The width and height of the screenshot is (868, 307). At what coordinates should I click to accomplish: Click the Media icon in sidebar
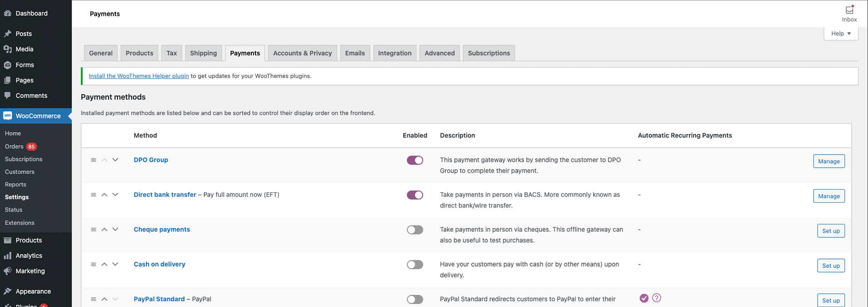(7, 49)
